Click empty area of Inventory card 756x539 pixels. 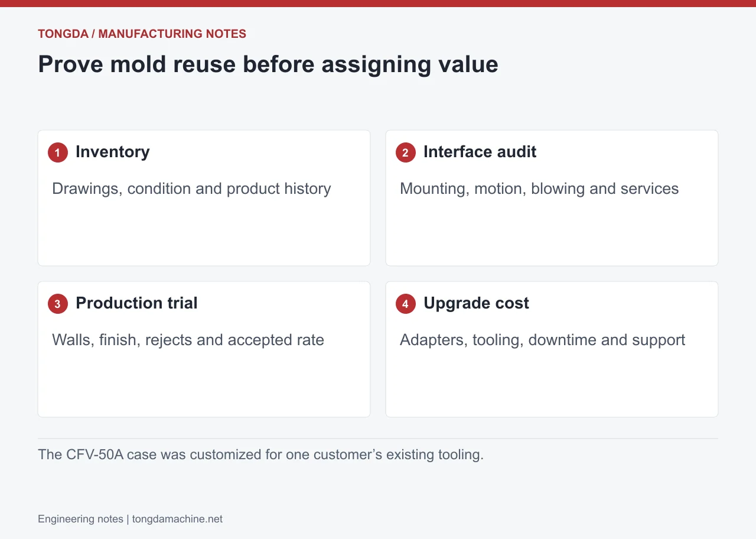pyautogui.click(x=204, y=233)
